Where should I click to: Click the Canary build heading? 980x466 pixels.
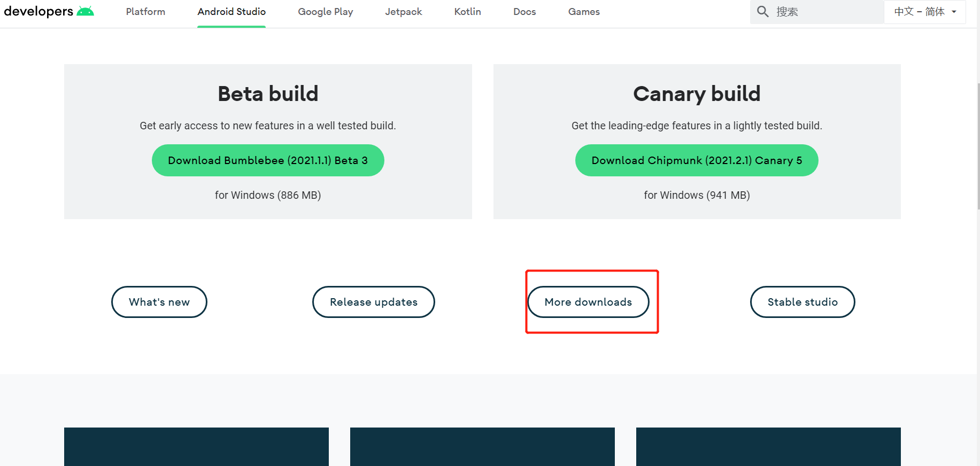pos(697,94)
